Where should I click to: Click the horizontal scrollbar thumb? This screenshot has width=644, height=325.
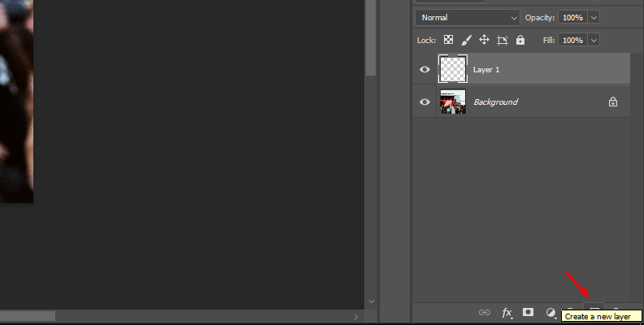click(x=28, y=316)
